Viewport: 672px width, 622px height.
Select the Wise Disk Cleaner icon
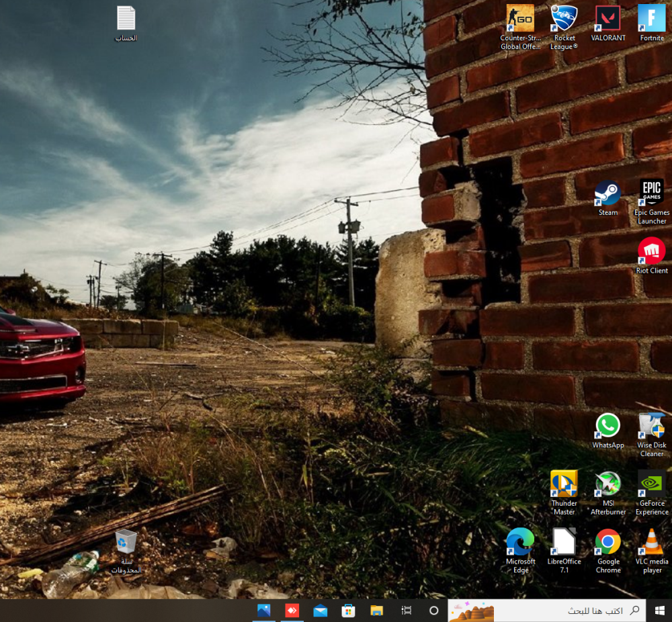(651, 426)
